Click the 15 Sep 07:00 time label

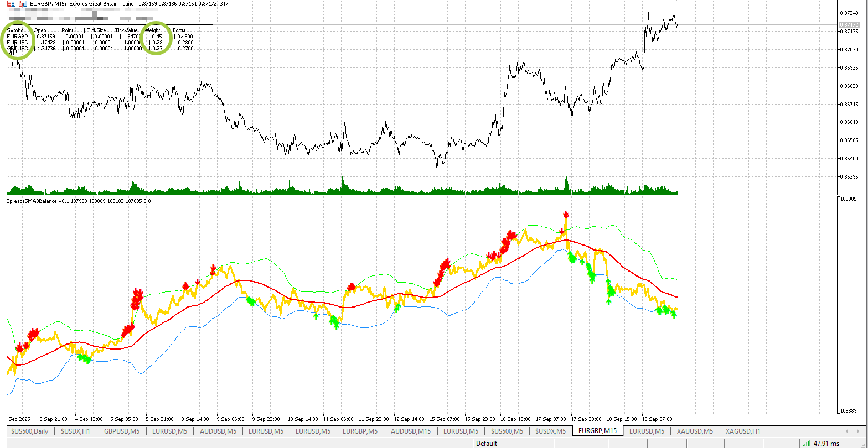(x=444, y=419)
